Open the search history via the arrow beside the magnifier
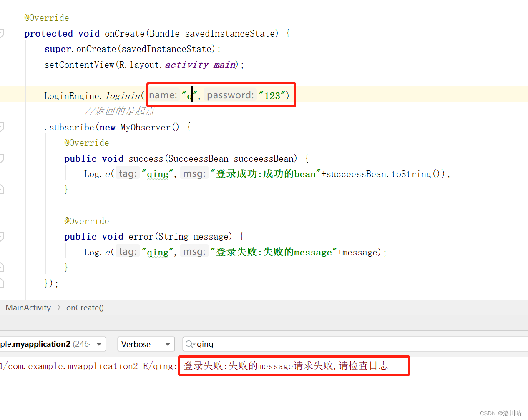Image resolution: width=528 pixels, height=420 pixels. click(194, 344)
